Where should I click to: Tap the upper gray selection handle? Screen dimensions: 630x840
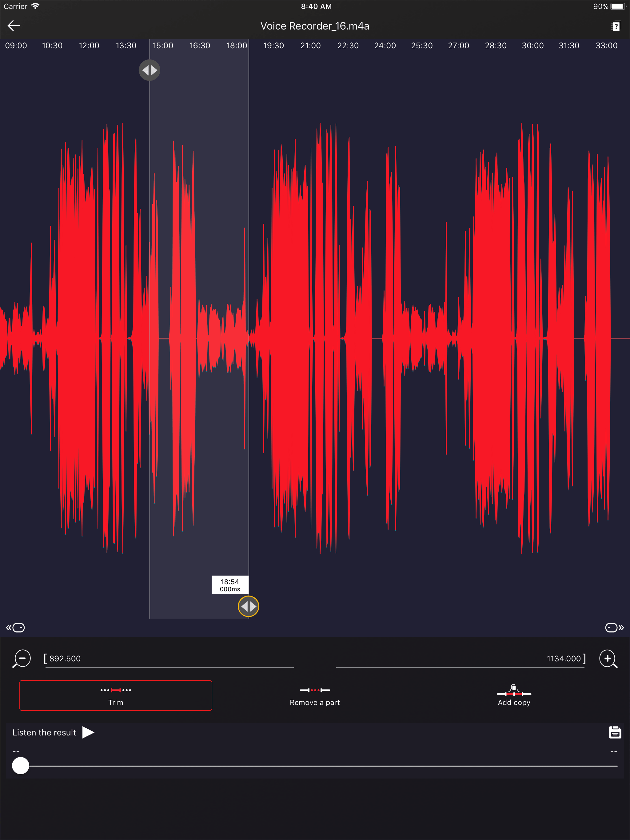point(149,70)
